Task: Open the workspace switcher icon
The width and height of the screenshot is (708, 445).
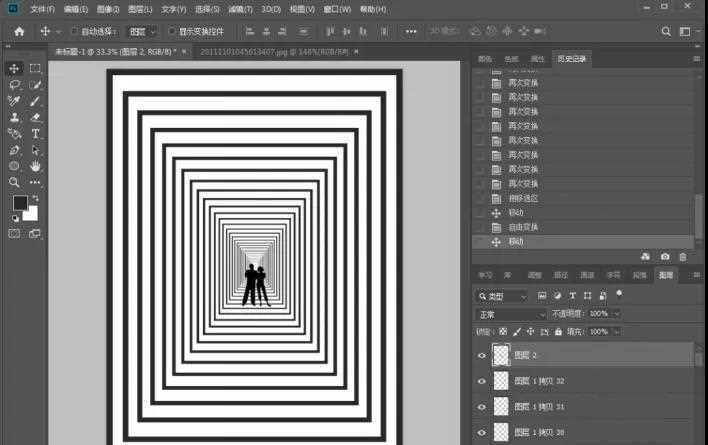Action: [685, 32]
